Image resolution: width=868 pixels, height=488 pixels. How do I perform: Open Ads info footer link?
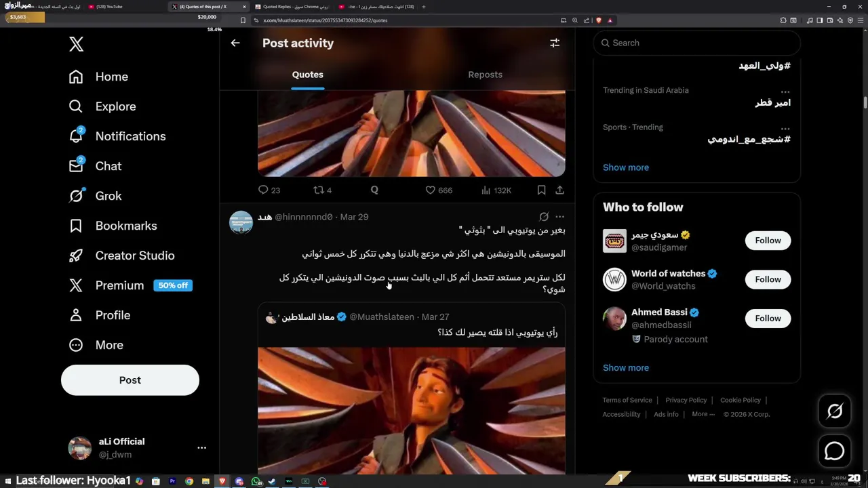tap(666, 414)
